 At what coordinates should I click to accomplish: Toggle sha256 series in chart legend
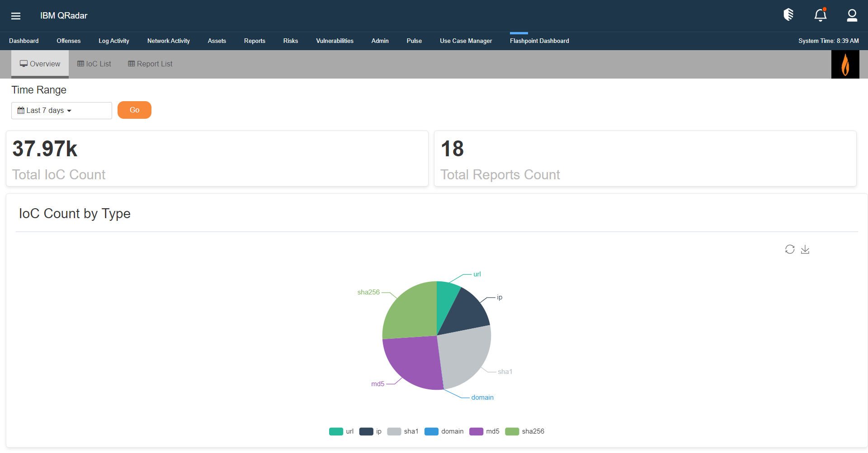[x=524, y=431]
